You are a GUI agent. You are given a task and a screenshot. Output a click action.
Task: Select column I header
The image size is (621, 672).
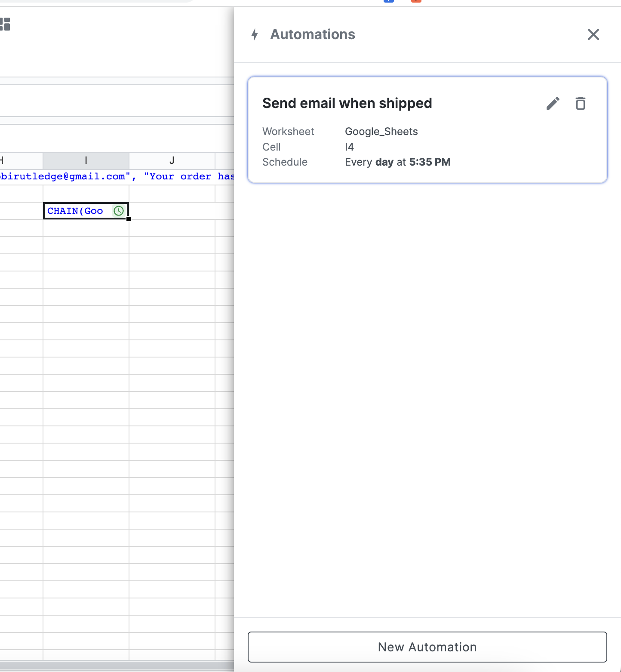pos(86,160)
